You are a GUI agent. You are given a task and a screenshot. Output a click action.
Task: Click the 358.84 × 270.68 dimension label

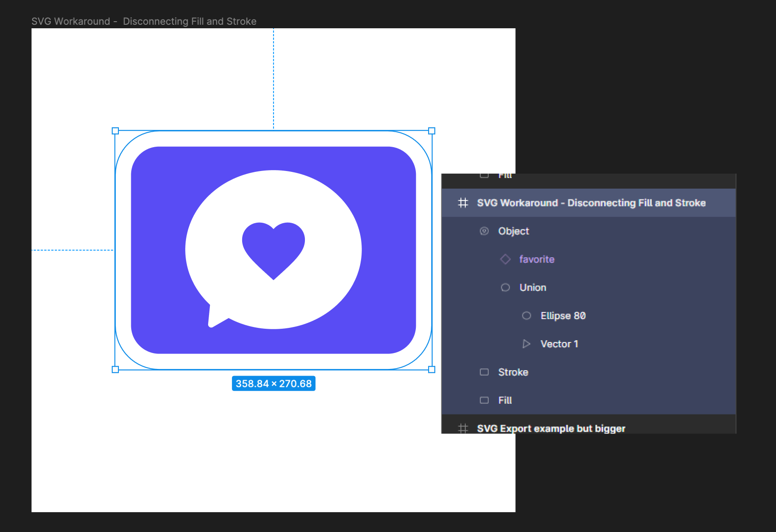[x=274, y=384]
